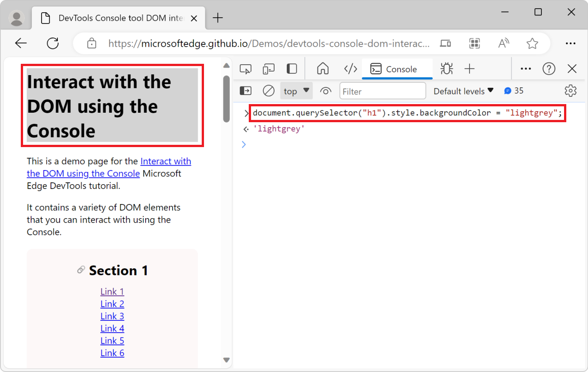
Task: Toggle the activity bar bug icon
Action: tap(446, 68)
